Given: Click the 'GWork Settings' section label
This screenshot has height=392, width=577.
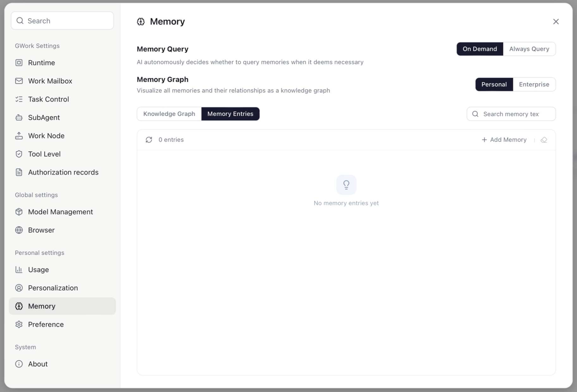Looking at the screenshot, I should tap(37, 46).
